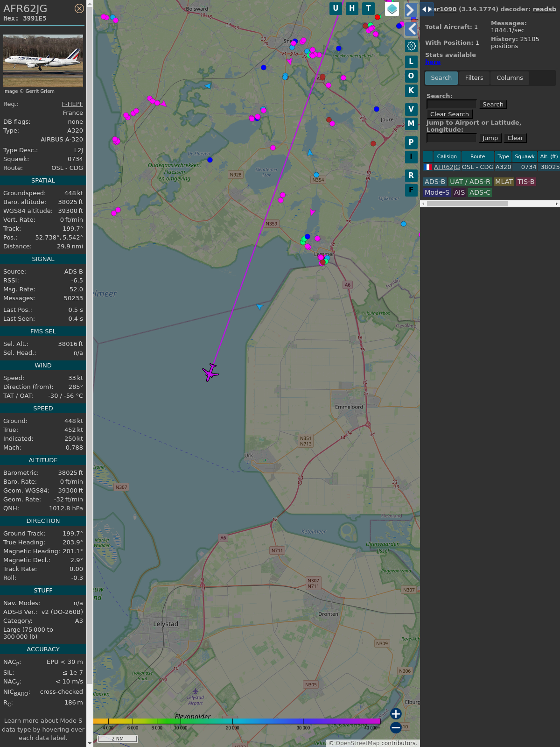Click the zoom in plus button
The image size is (560, 747).
pyautogui.click(x=396, y=714)
